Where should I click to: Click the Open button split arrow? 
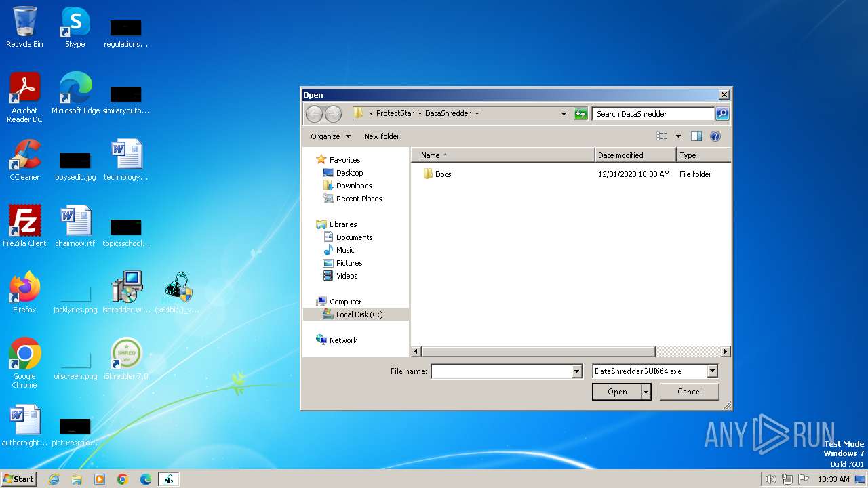pos(646,392)
